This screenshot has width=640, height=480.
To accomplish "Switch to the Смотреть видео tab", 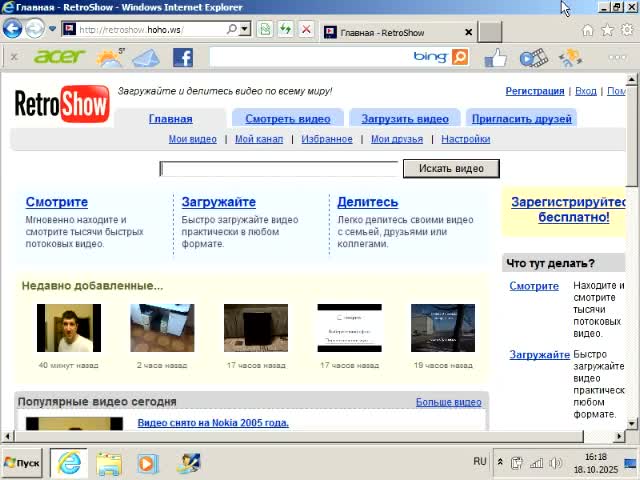I will (x=287, y=118).
